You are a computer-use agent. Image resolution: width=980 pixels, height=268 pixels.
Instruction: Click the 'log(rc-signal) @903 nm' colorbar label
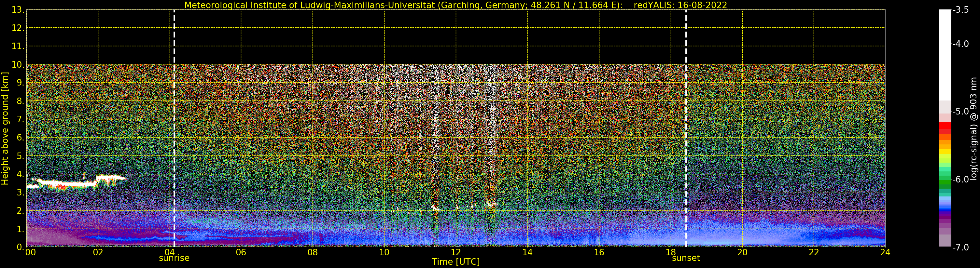pyautogui.click(x=973, y=128)
